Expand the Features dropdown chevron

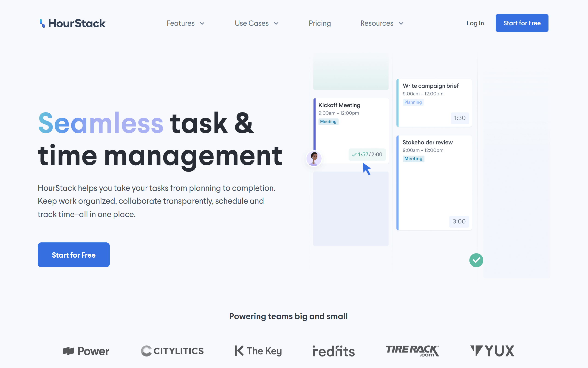pos(202,24)
